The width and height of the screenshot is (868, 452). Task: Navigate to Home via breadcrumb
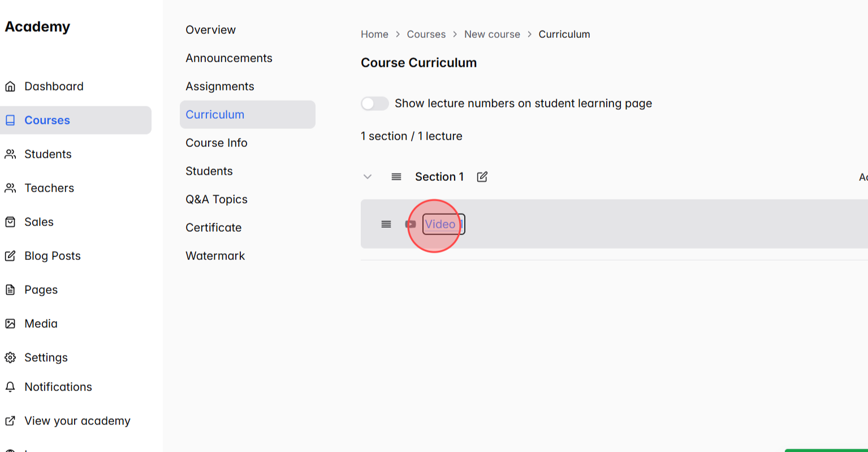[374, 34]
